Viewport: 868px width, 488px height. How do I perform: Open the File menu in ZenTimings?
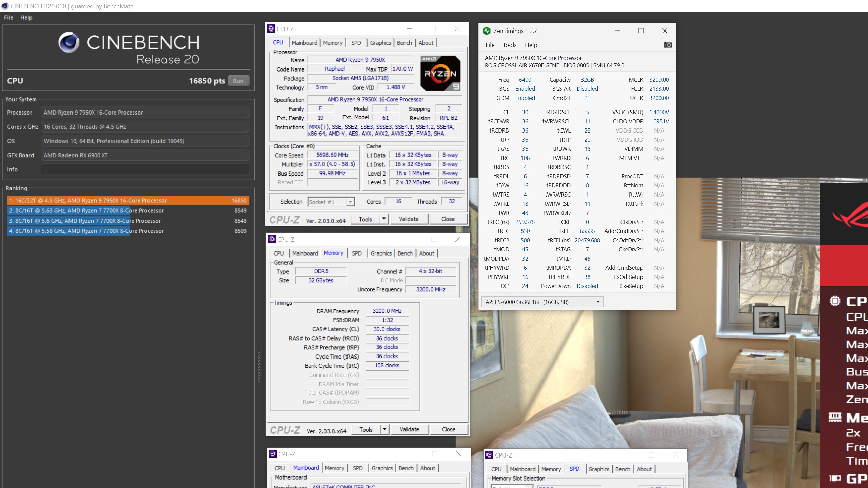click(x=490, y=45)
